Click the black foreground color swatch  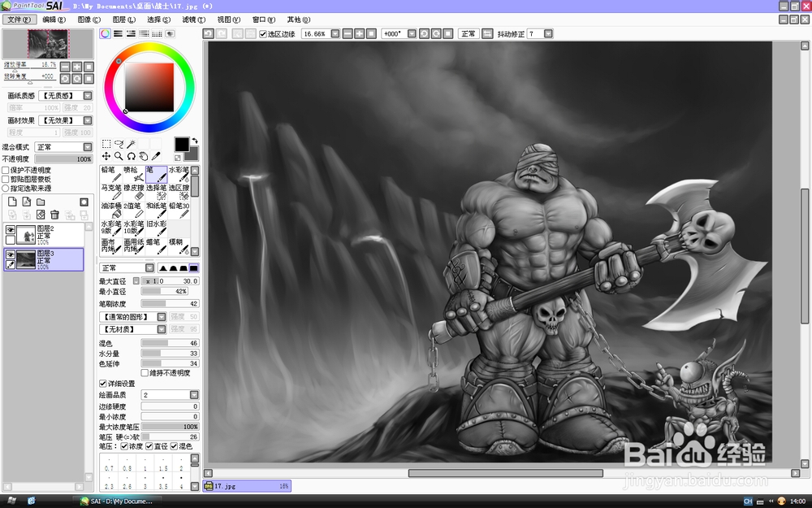point(181,144)
